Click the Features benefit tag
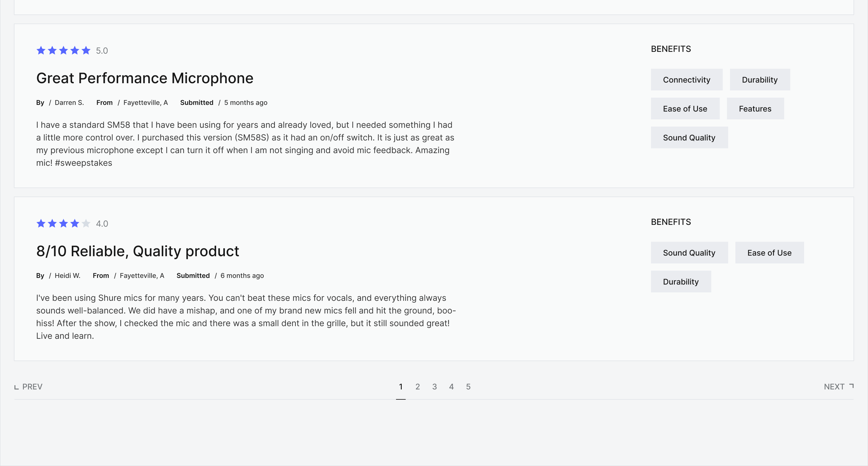 (x=755, y=109)
